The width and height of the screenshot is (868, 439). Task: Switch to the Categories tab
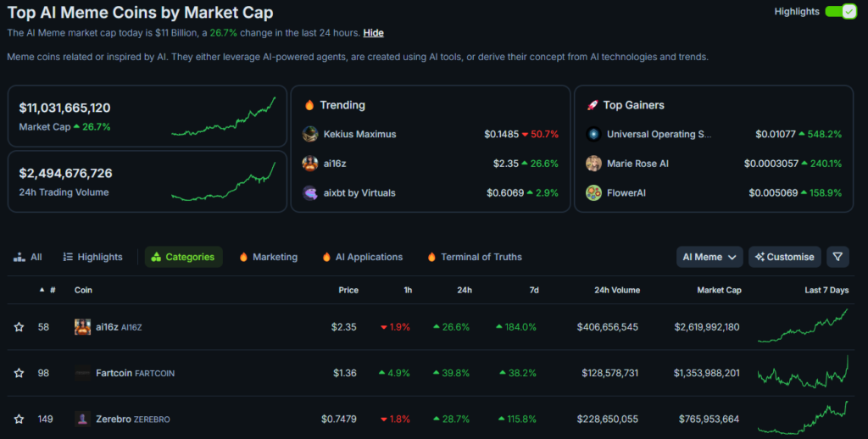183,257
